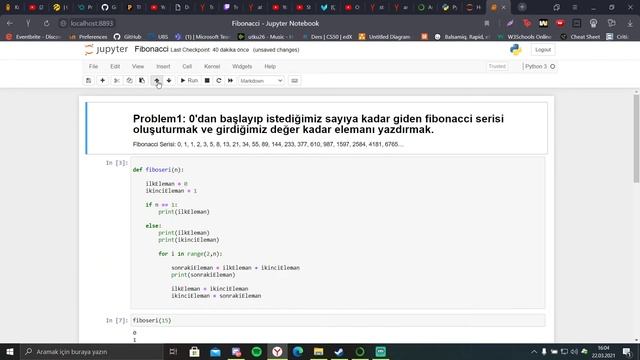
Task: Open the Ders | CS50 | edX bookmark
Action: (x=327, y=37)
